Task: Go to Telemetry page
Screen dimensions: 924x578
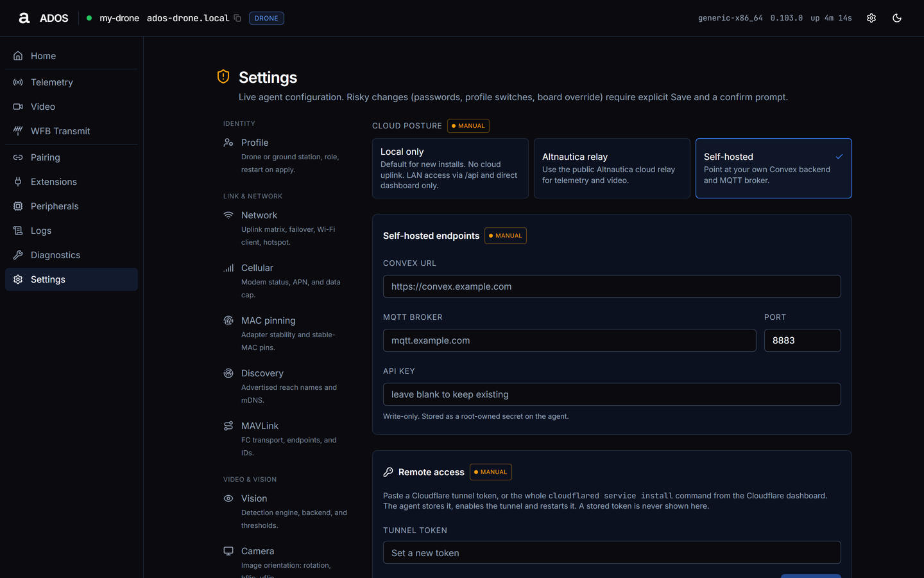Action: coord(71,82)
